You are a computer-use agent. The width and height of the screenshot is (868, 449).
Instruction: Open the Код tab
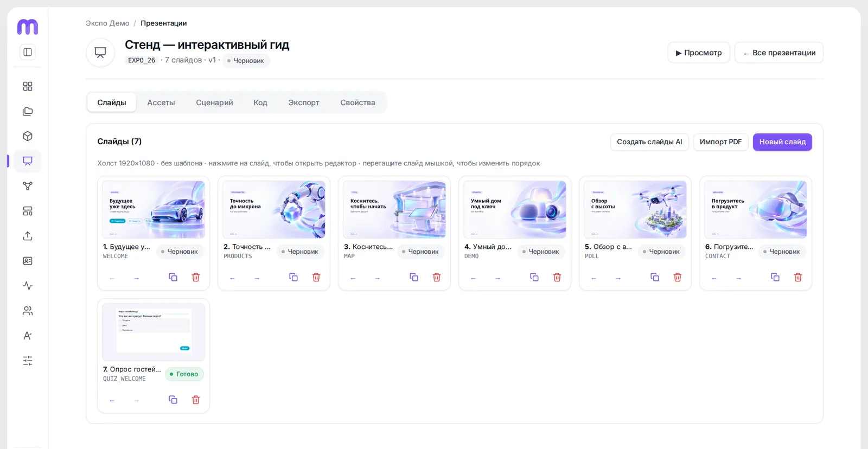click(260, 102)
